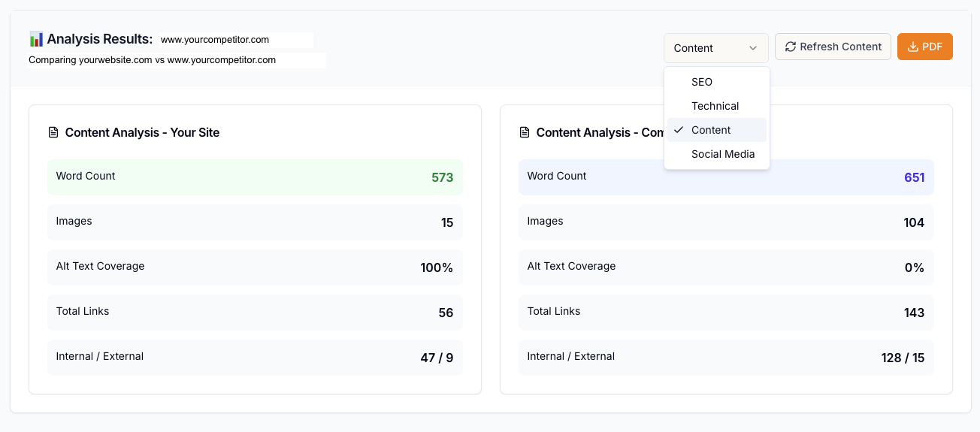This screenshot has width=980, height=432.
Task: Click the bar chart icon beside Analysis Results
Action: click(36, 39)
